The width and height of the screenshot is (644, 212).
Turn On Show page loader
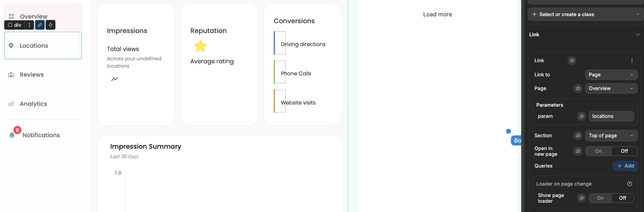(x=600, y=198)
